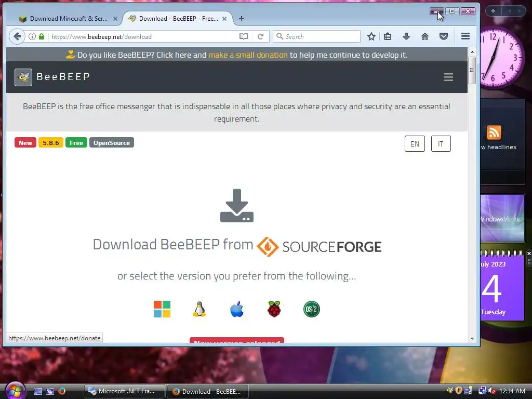The height and width of the screenshot is (399, 532).
Task: Open the security shield tray icon
Action: click(x=459, y=391)
